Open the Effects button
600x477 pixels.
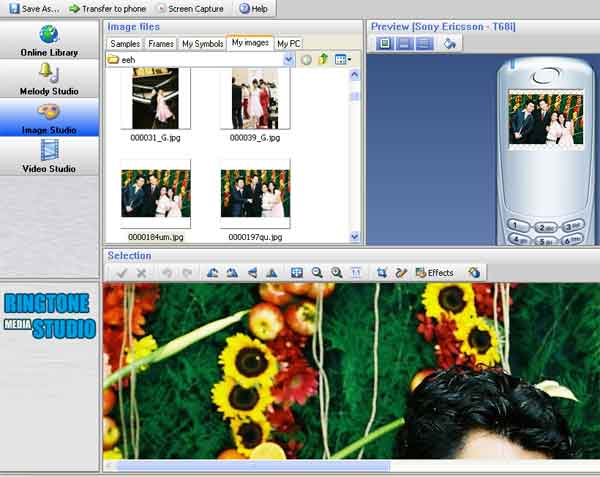pyautogui.click(x=435, y=273)
